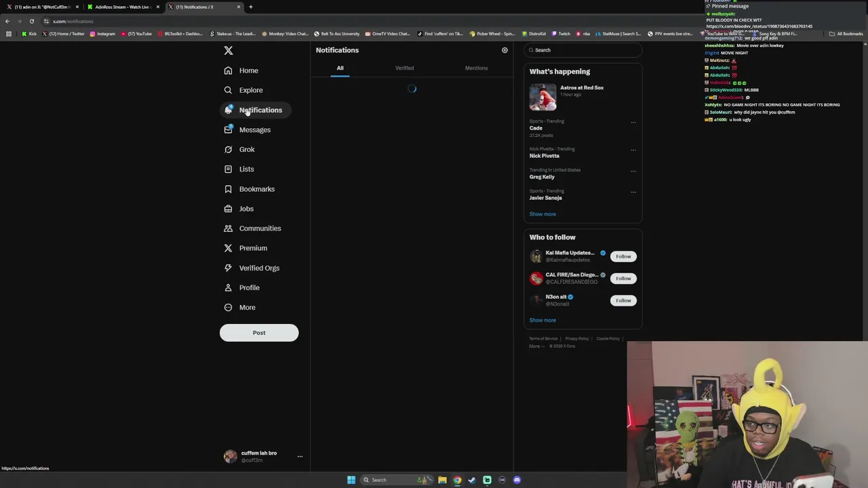Click the account options three dots

(300, 456)
